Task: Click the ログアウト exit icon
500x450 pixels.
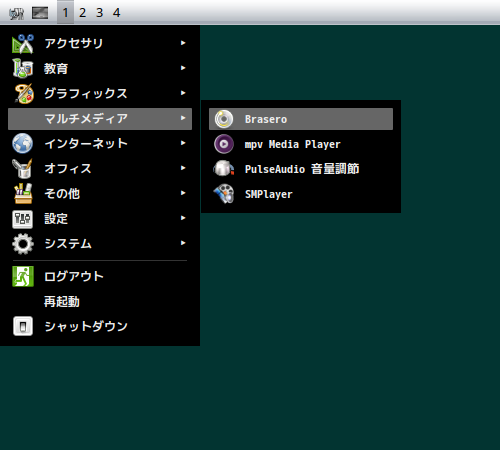Action: [x=23, y=276]
